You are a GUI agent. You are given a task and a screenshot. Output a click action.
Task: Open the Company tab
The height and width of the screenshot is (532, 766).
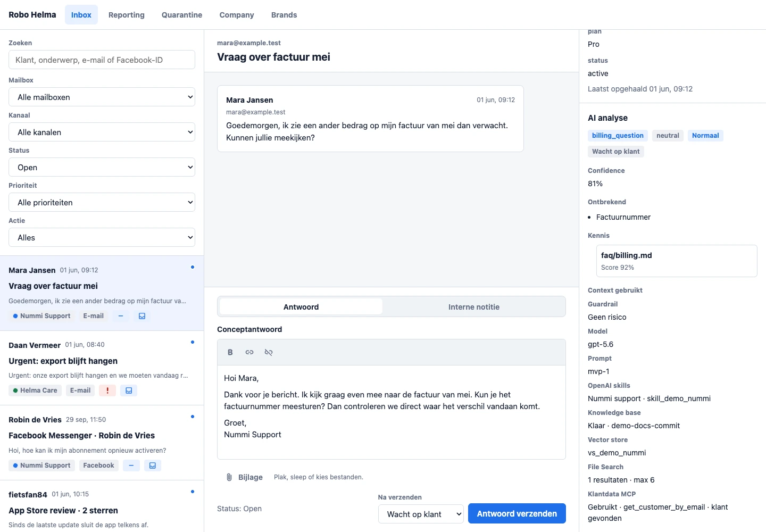pos(237,15)
